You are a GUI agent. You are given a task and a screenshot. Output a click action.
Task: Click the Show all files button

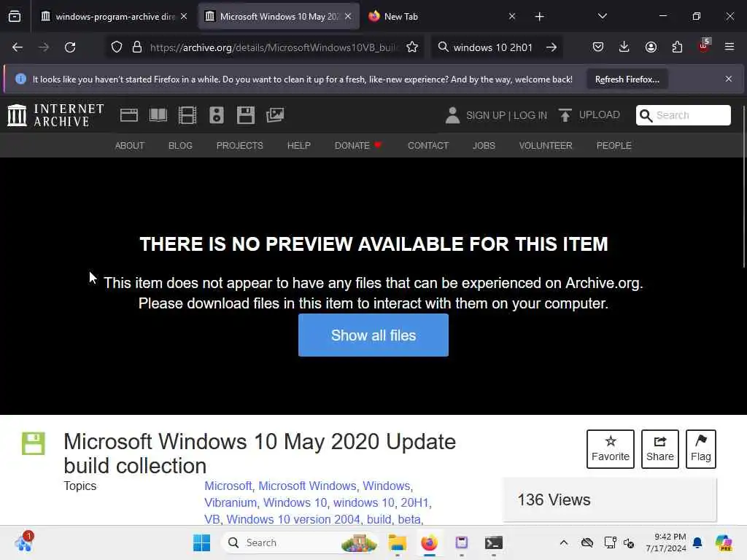373,335
